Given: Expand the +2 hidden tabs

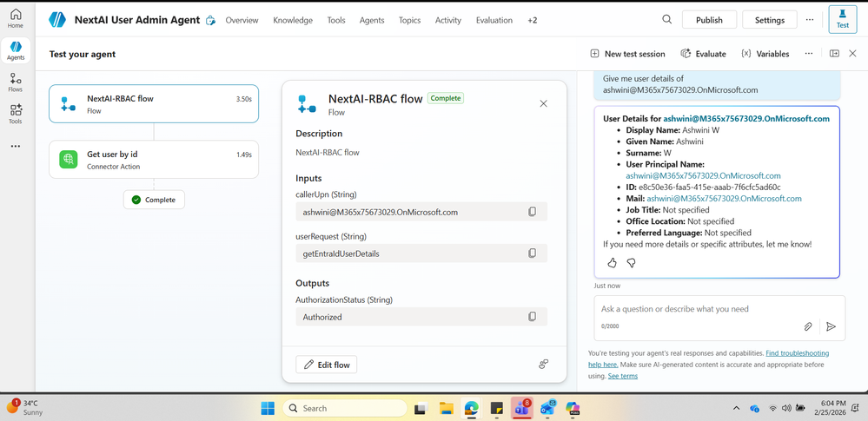Looking at the screenshot, I should pos(533,20).
